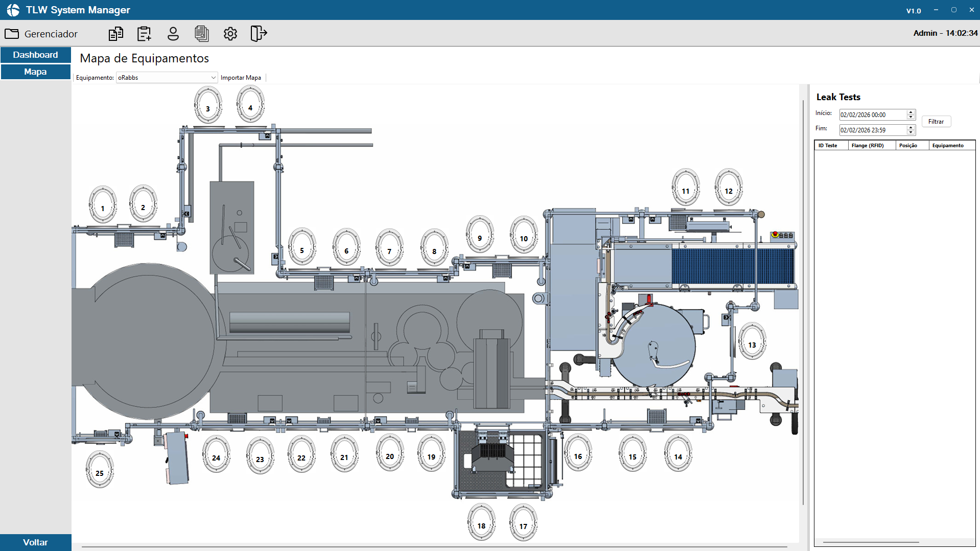Increase the Início date stepper value
The height and width of the screenshot is (551, 980).
tap(911, 112)
